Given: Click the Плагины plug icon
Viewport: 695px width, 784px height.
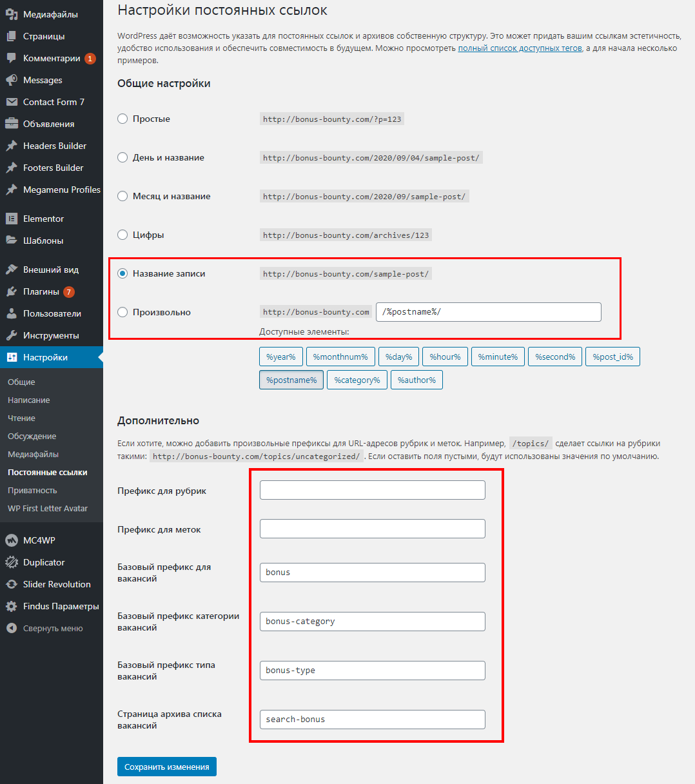Looking at the screenshot, I should click(x=12, y=291).
